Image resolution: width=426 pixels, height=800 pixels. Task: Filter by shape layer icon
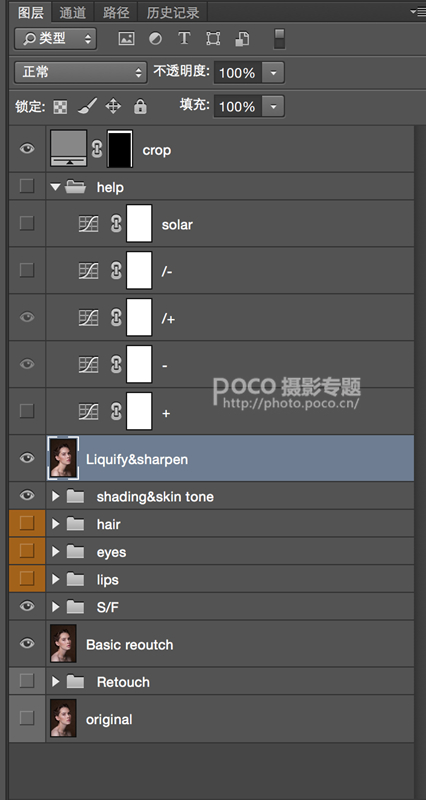[213, 39]
